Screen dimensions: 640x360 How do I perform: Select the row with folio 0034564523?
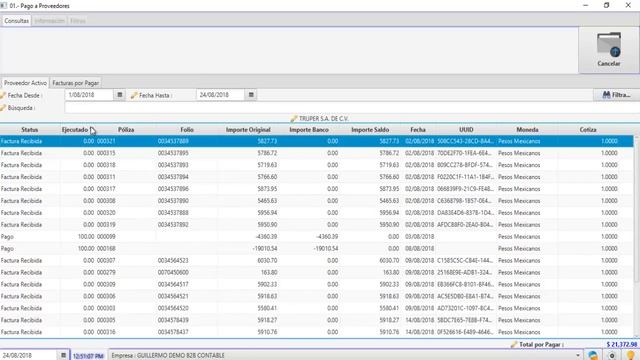[317, 260]
